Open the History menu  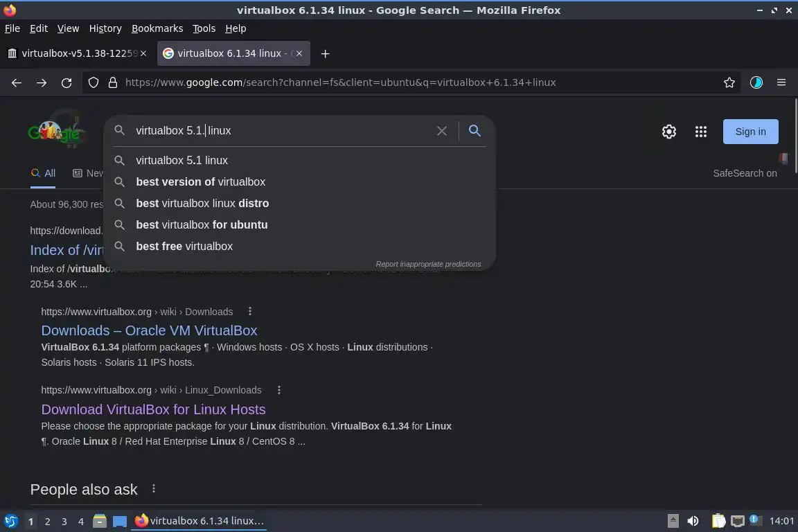click(105, 28)
